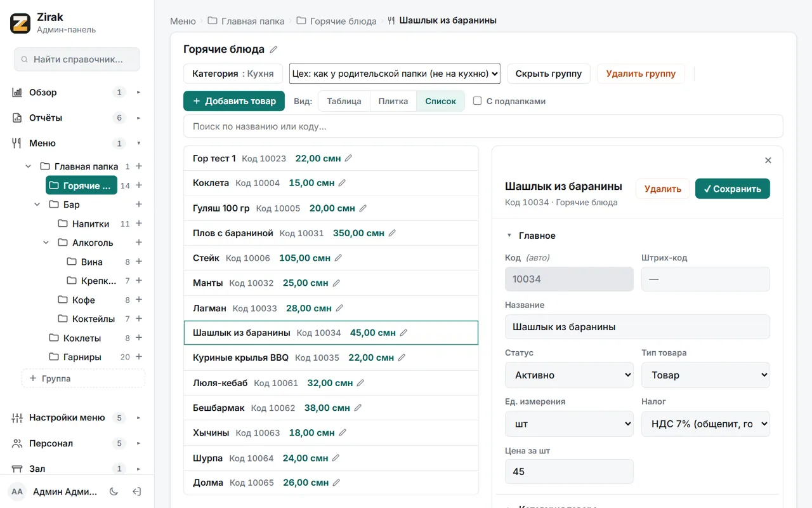Click the product search field
This screenshot has height=508, width=812.
pyautogui.click(x=483, y=126)
